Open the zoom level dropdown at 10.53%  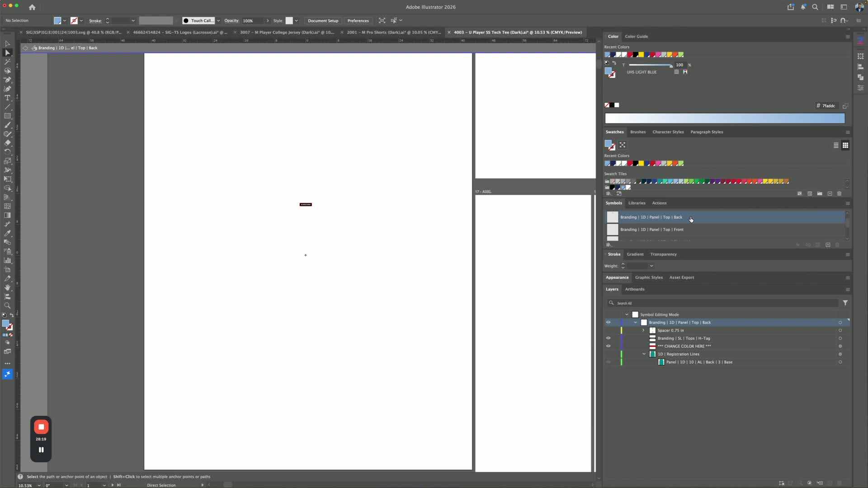(39, 485)
